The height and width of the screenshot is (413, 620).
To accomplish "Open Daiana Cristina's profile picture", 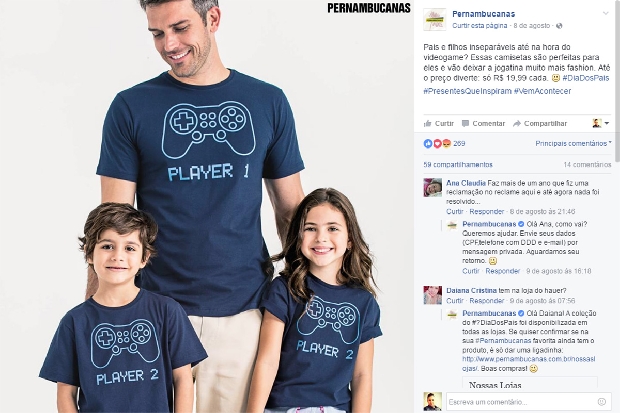I will pos(433,295).
